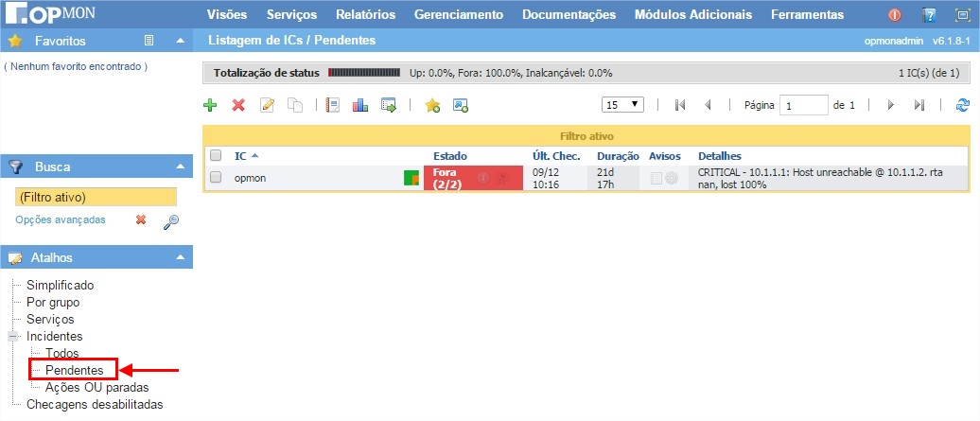Click the add-to-favorites star icon

tap(432, 106)
